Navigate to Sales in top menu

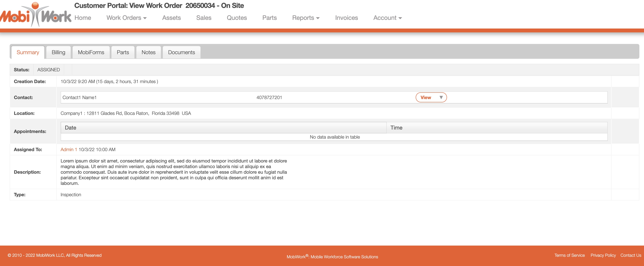[204, 18]
